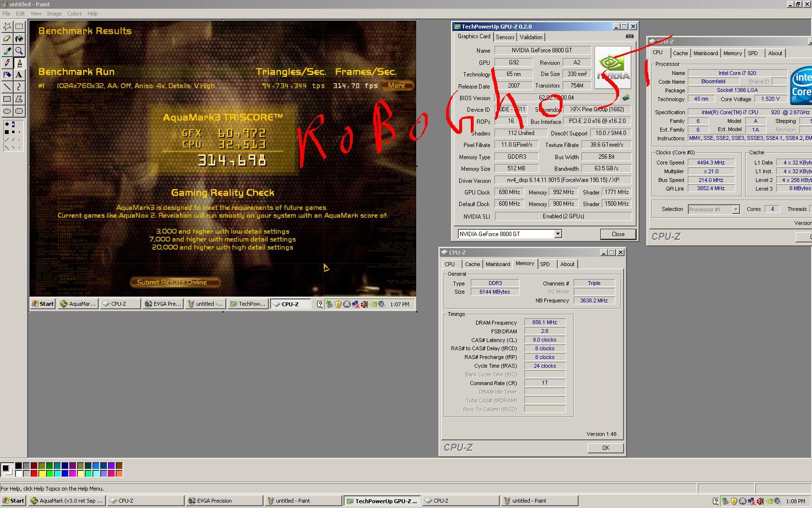Viewport: 812px width, 508px height.
Task: Select the Rectangle shape tool
Action: tap(7, 99)
